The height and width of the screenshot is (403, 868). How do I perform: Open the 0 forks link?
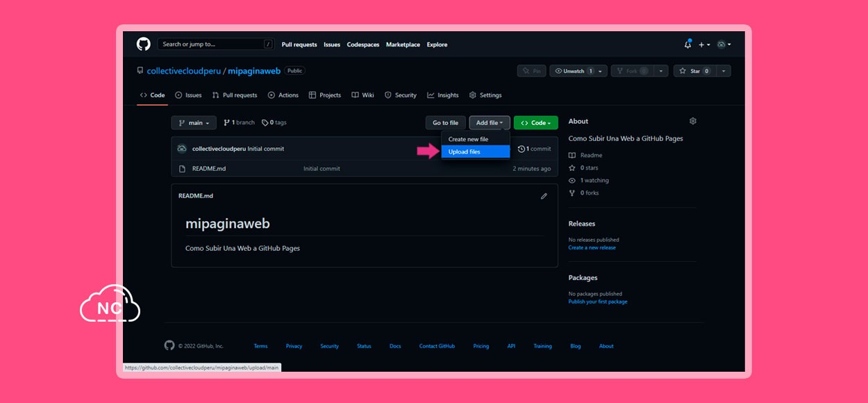583,192
